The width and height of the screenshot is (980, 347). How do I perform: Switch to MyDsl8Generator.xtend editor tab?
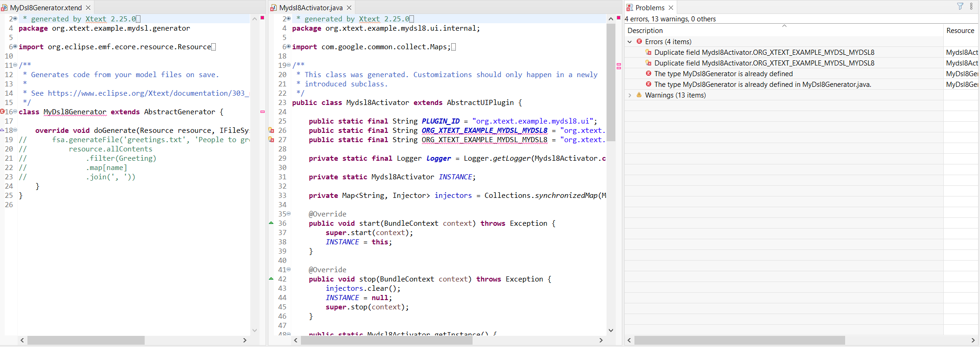[x=46, y=7]
